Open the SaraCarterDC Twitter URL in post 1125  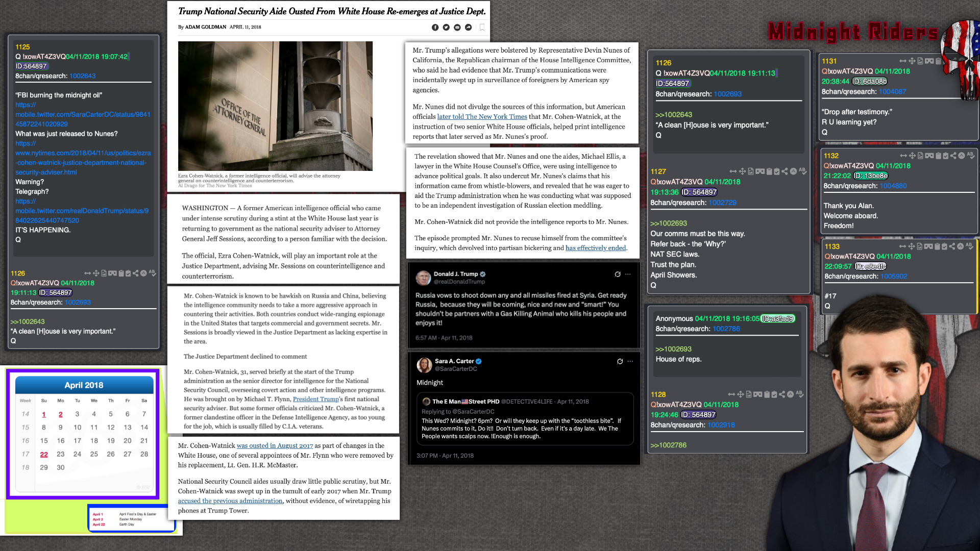[x=83, y=115]
